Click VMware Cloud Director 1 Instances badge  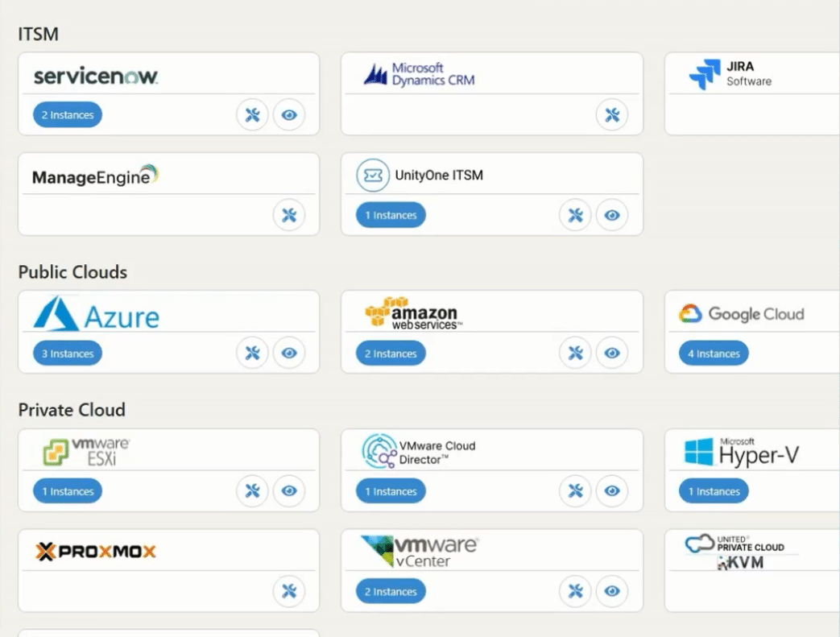tap(391, 490)
